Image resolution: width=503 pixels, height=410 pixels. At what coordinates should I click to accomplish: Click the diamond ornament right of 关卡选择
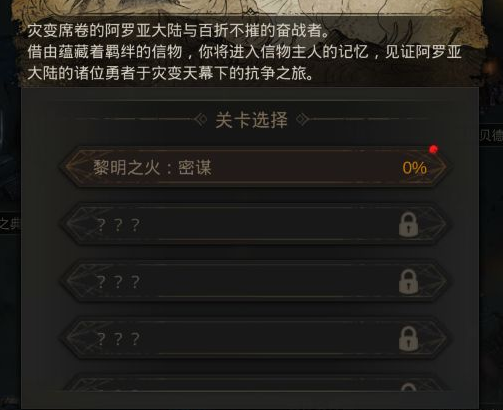point(302,120)
